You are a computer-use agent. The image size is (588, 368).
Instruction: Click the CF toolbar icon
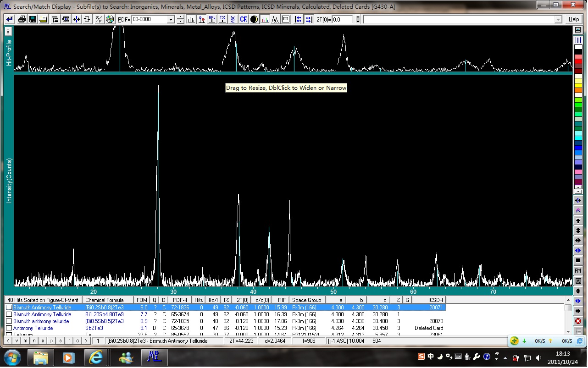click(243, 19)
